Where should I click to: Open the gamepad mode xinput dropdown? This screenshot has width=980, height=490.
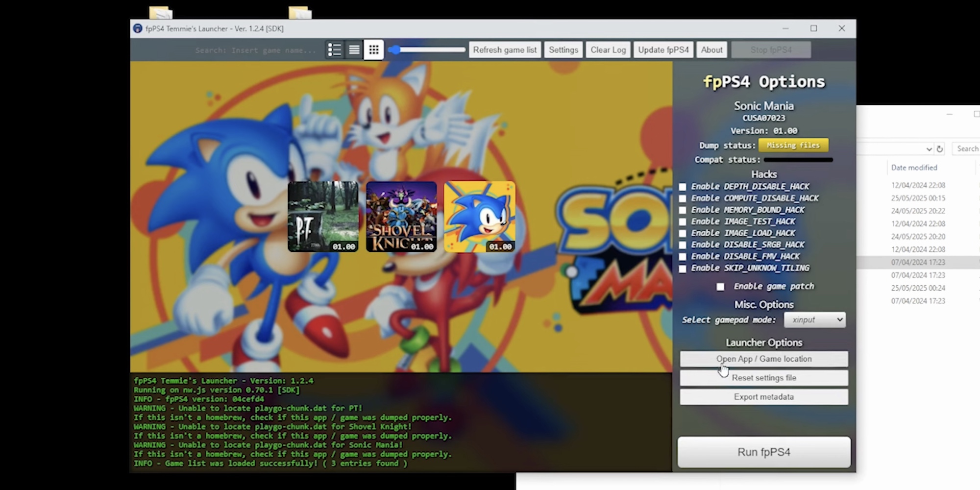click(x=814, y=320)
